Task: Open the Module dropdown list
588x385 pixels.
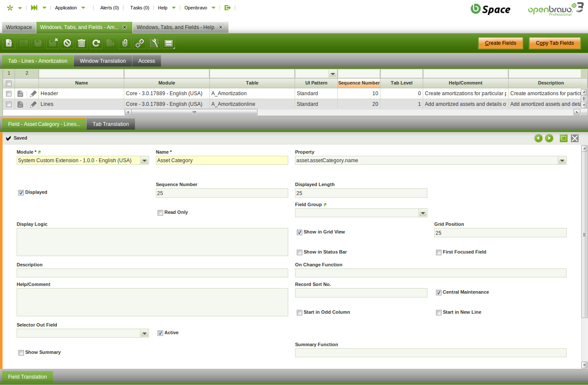Action: (x=144, y=160)
